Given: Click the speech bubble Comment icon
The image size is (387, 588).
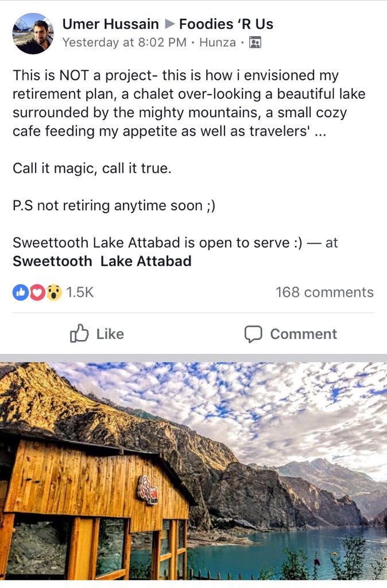Looking at the screenshot, I should (253, 334).
